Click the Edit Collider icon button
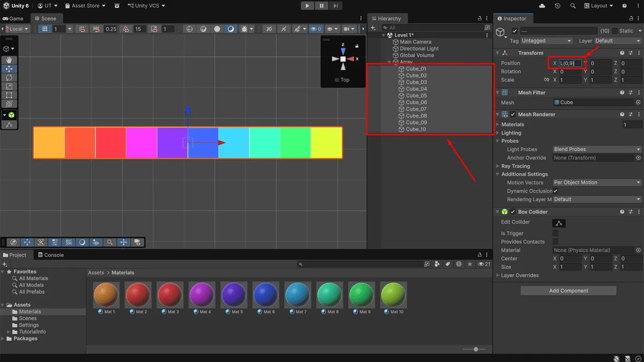Viewport: 644px width, 362px height. click(x=559, y=223)
